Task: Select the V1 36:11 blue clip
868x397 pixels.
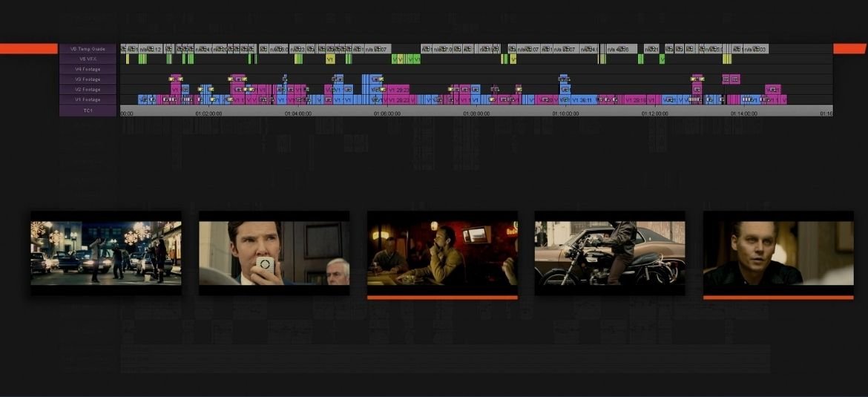Action: tap(585, 99)
